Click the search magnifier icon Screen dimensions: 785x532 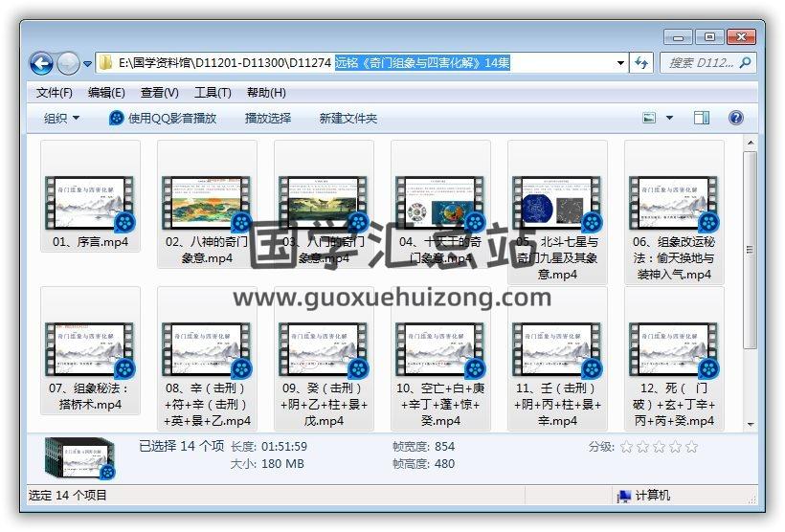(x=745, y=63)
